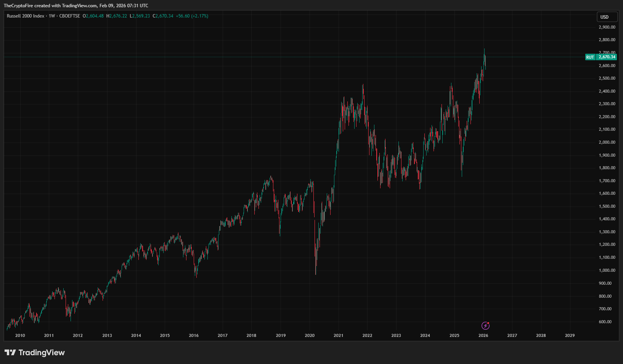Click the red notification dot on lightning icon
The height and width of the screenshot is (364, 623).
pyautogui.click(x=488, y=323)
